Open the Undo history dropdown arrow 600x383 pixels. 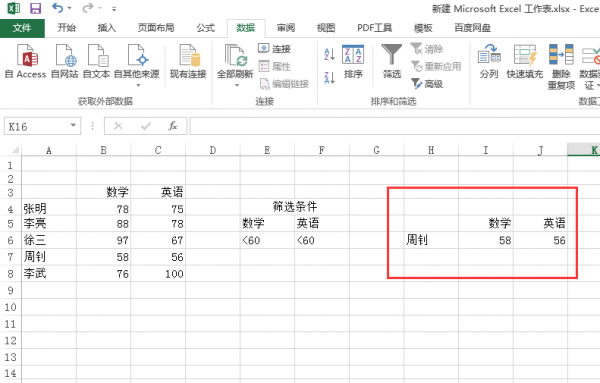(69, 8)
